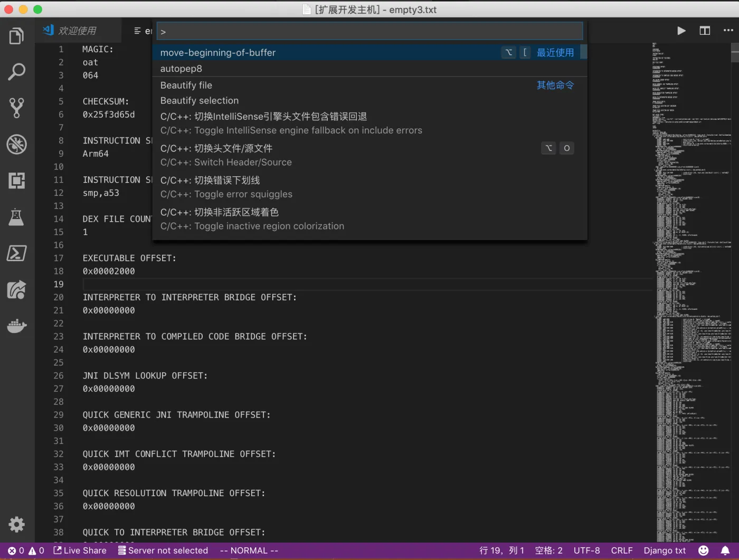Run the file with play button

[x=681, y=31]
